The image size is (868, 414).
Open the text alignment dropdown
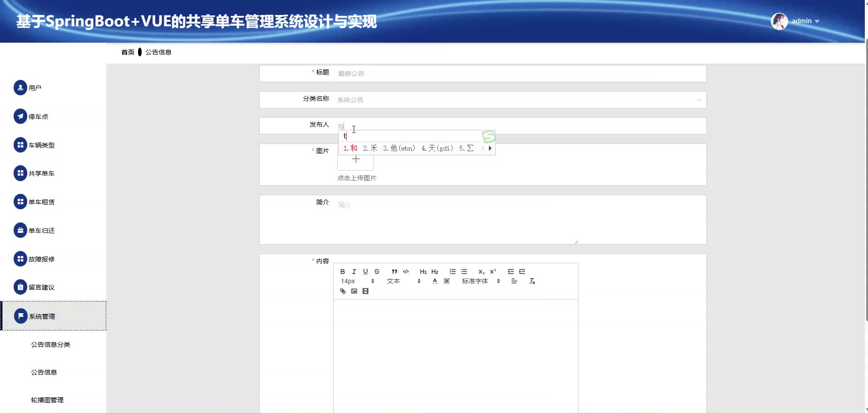[x=514, y=281]
